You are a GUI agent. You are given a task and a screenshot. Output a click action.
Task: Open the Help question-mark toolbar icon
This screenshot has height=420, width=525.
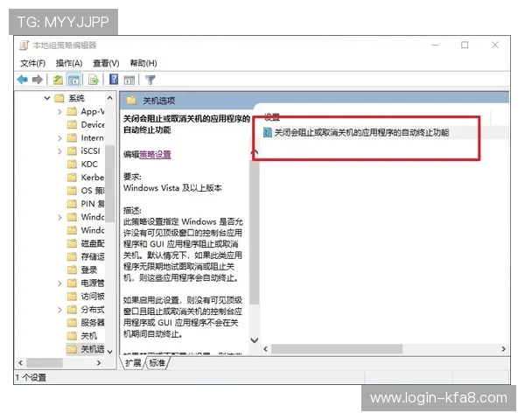pyautogui.click(x=114, y=80)
